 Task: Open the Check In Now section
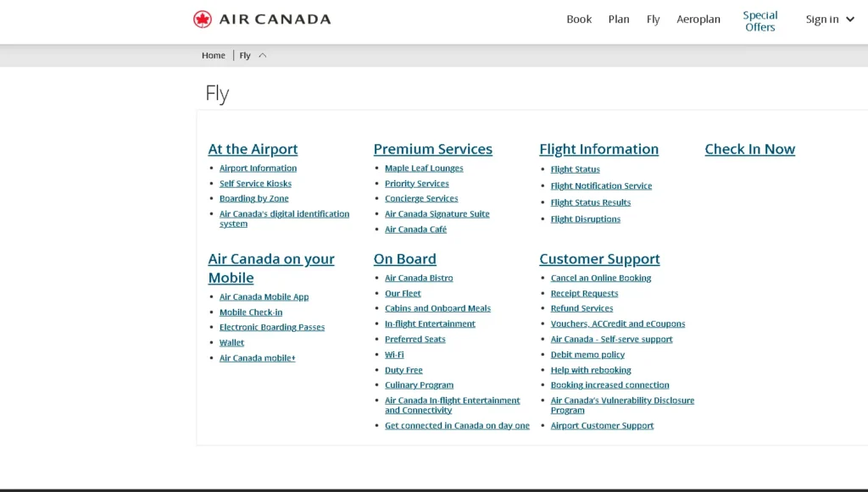click(x=749, y=148)
